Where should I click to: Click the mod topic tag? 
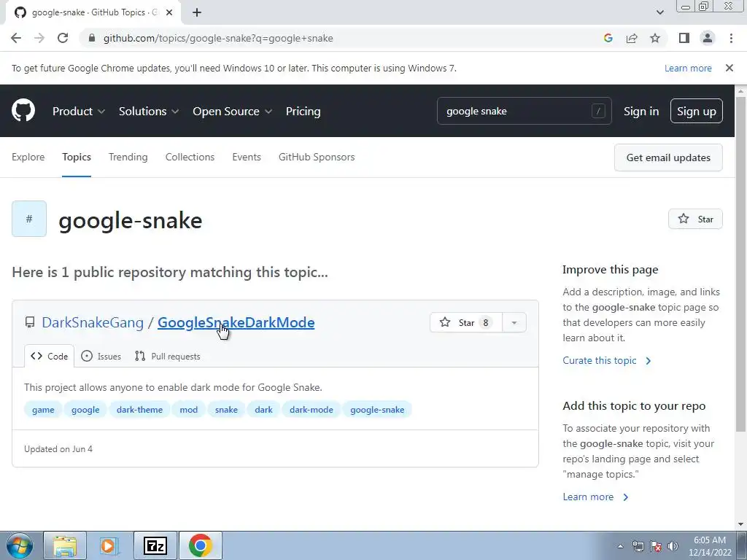tap(189, 410)
